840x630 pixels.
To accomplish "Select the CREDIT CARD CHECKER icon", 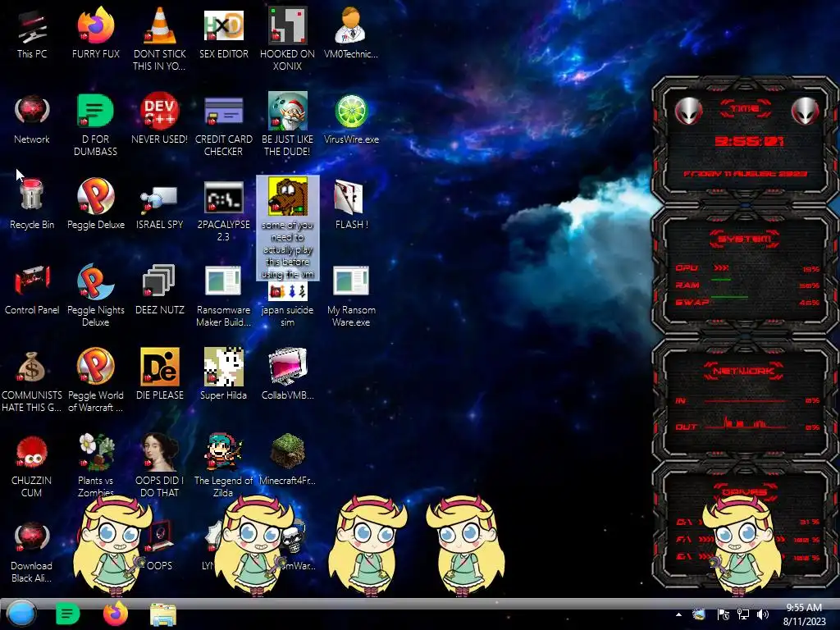I will 223,125.
